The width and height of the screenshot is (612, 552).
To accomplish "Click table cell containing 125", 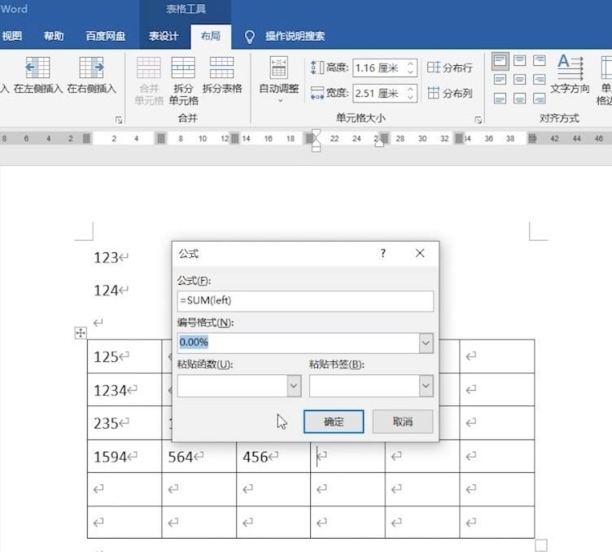I will click(125, 356).
